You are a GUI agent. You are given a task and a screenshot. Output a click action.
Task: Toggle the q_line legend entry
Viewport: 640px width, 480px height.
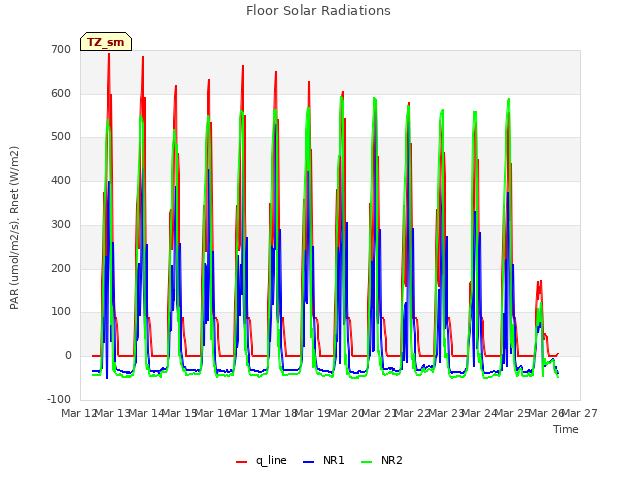pyautogui.click(x=261, y=460)
